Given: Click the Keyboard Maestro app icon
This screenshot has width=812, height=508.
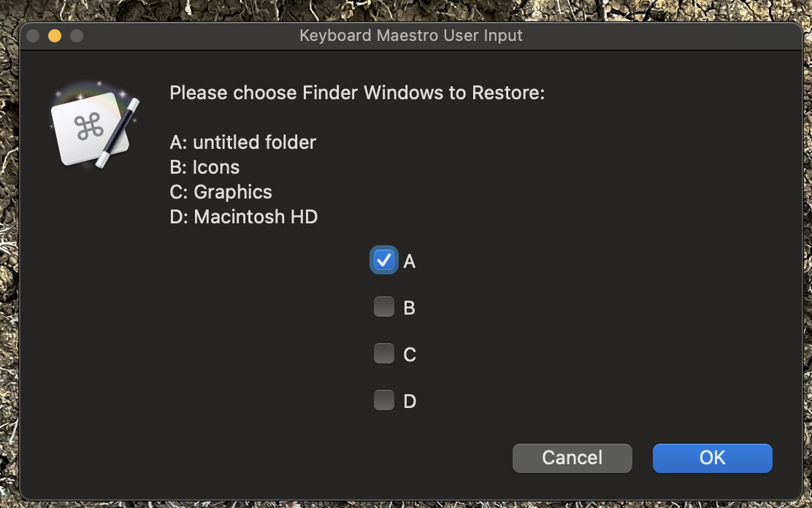Looking at the screenshot, I should pyautogui.click(x=95, y=125).
